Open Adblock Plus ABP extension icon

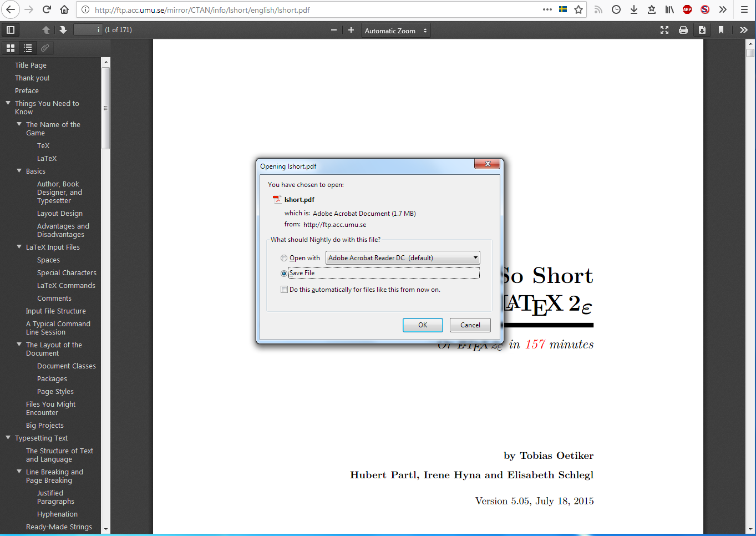687,9
